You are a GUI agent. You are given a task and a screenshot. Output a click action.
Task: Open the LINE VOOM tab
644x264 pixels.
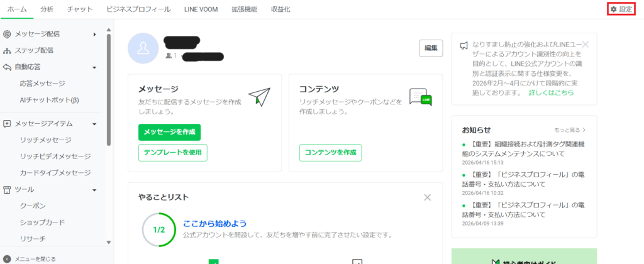coord(199,9)
